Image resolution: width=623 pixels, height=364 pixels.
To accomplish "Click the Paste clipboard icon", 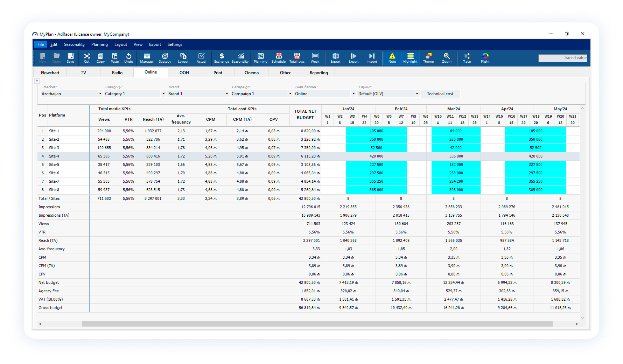I will (114, 58).
